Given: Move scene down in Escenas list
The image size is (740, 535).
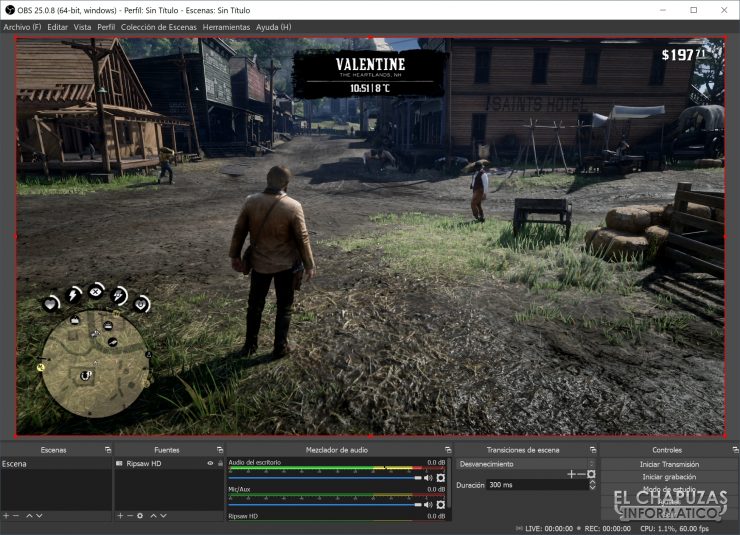Looking at the screenshot, I should (x=39, y=516).
